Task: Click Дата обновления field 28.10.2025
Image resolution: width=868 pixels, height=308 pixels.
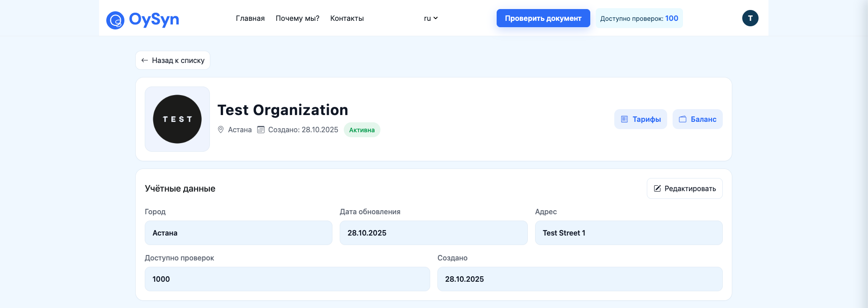Action: click(434, 233)
